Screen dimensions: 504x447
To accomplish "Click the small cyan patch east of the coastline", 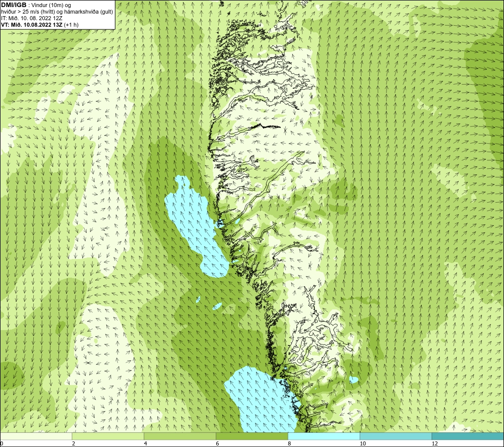I will pyautogui.click(x=354, y=380).
